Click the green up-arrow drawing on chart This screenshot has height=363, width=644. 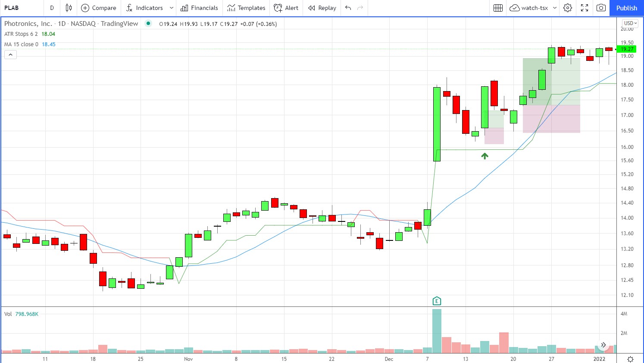[485, 156]
